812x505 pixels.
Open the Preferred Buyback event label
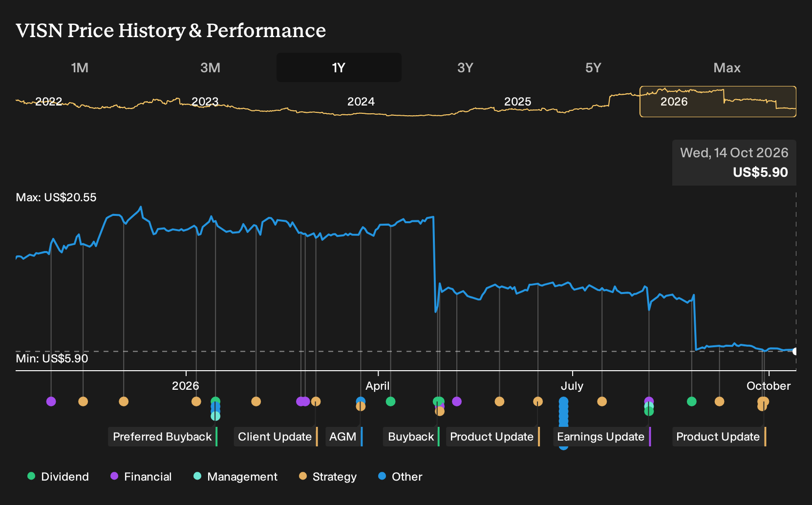pos(163,437)
